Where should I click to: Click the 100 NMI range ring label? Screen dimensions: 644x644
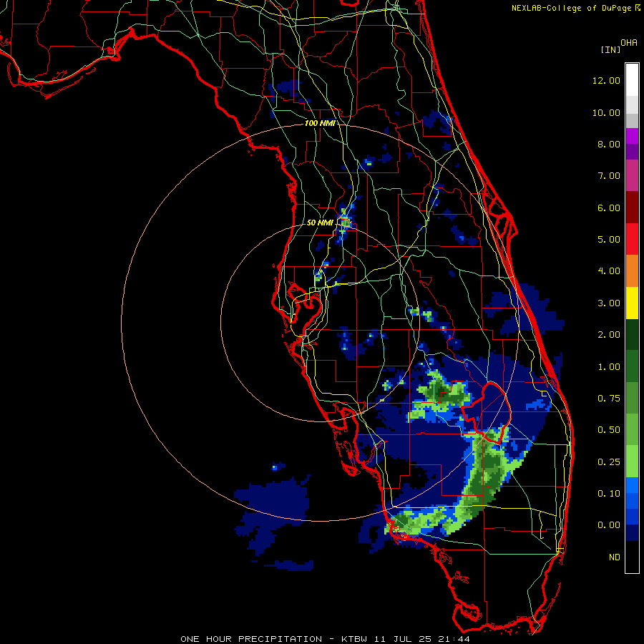point(320,123)
